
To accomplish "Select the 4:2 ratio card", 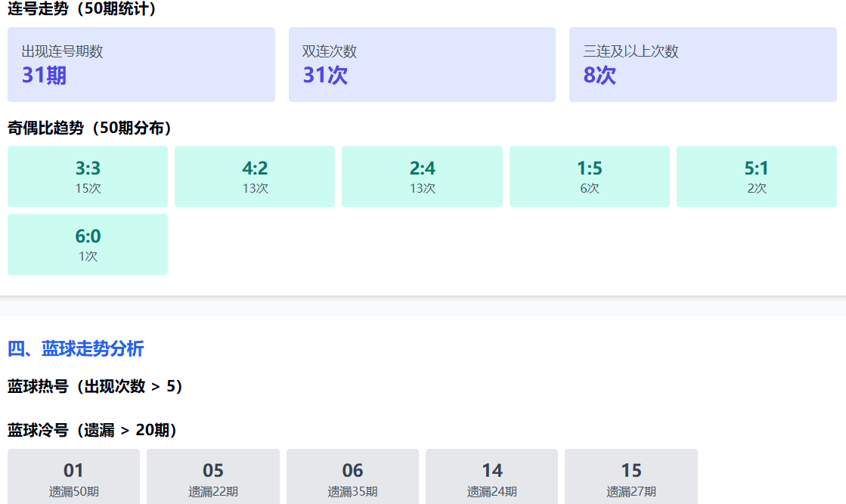I will point(255,176).
